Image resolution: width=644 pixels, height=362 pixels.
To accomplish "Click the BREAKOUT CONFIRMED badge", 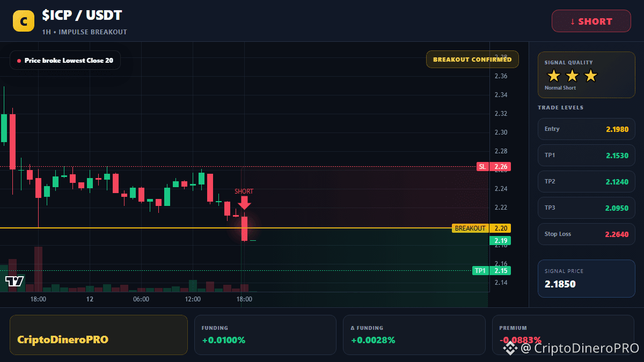I will (x=472, y=60).
